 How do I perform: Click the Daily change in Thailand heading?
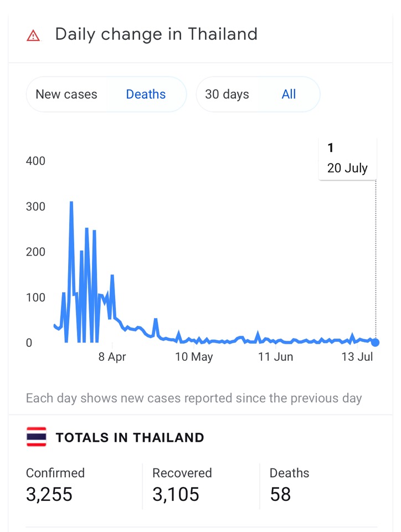[156, 34]
